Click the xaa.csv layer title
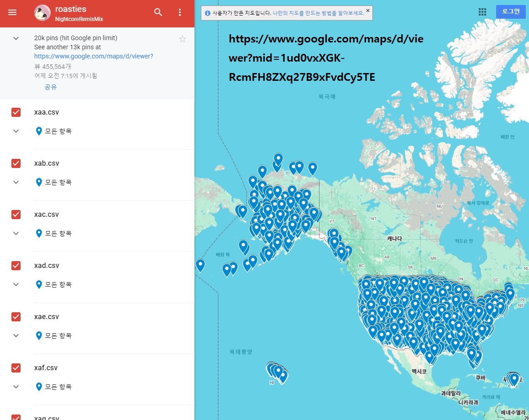This screenshot has height=420, width=529. (x=47, y=112)
